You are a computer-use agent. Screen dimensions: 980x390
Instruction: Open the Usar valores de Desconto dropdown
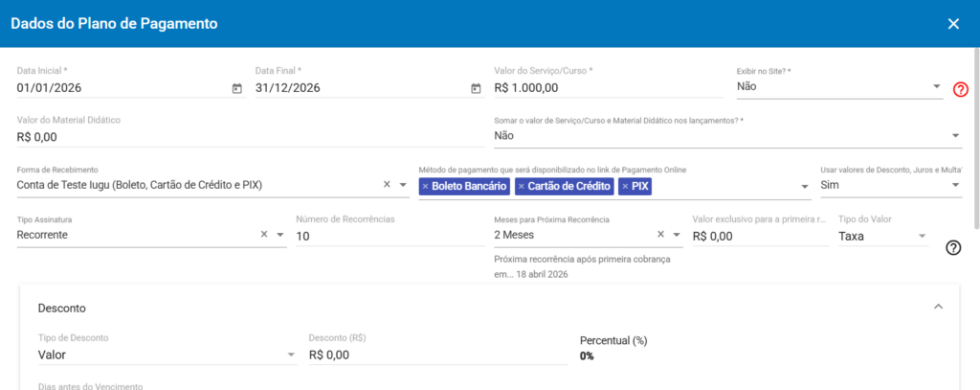(955, 186)
